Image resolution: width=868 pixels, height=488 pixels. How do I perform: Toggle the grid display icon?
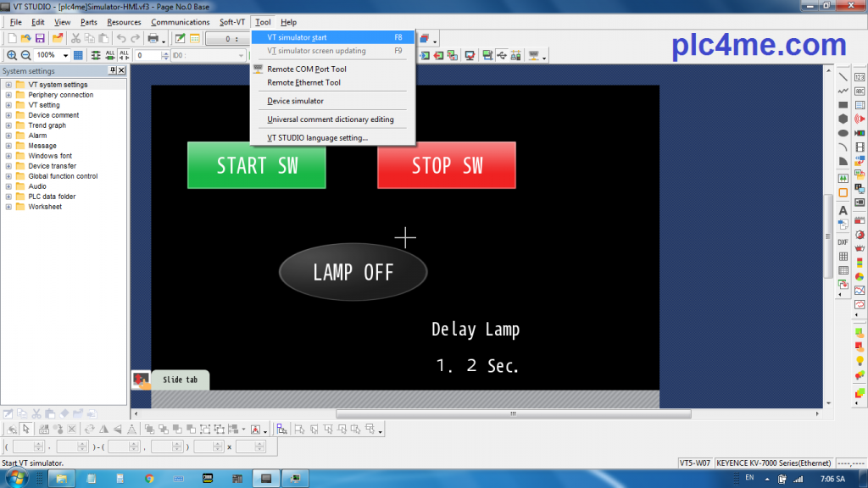tap(78, 55)
